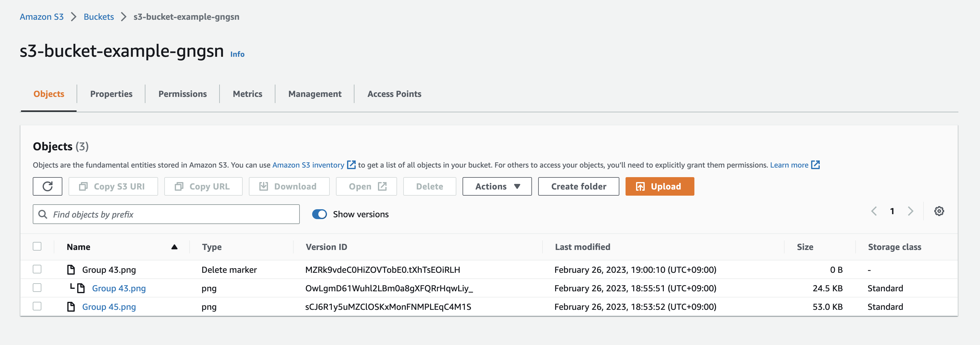This screenshot has width=980, height=345.
Task: Click Create folder button
Action: click(x=578, y=186)
